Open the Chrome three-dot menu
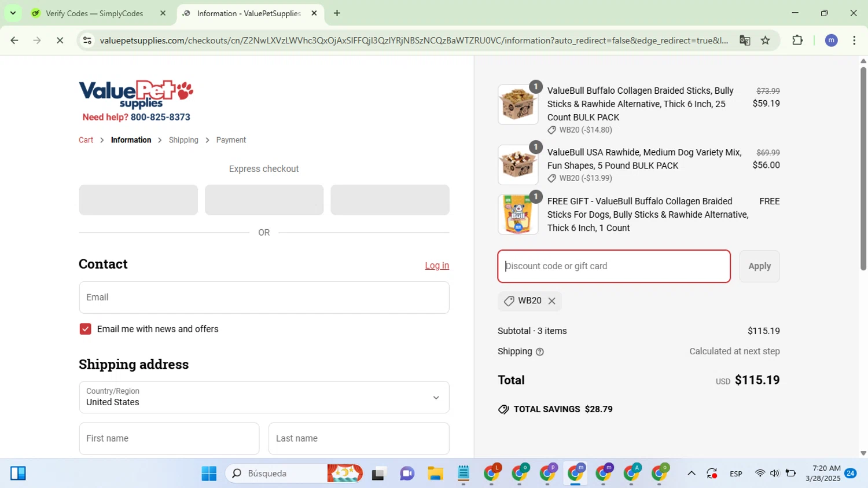868x488 pixels. [x=854, y=41]
